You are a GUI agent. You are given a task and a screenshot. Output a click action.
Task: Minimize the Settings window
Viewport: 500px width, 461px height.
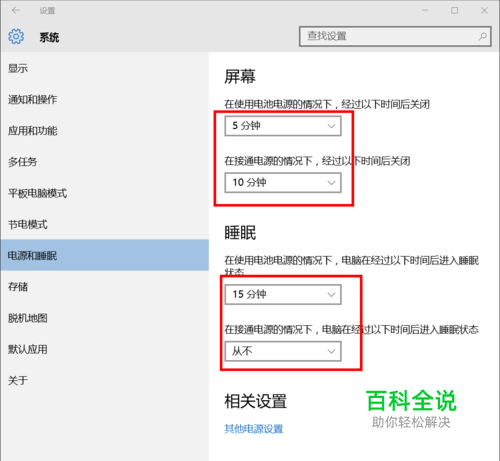click(x=425, y=11)
